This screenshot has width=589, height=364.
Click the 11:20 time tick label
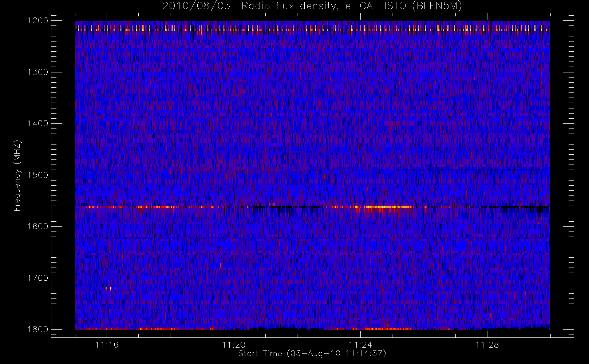pyautogui.click(x=234, y=344)
